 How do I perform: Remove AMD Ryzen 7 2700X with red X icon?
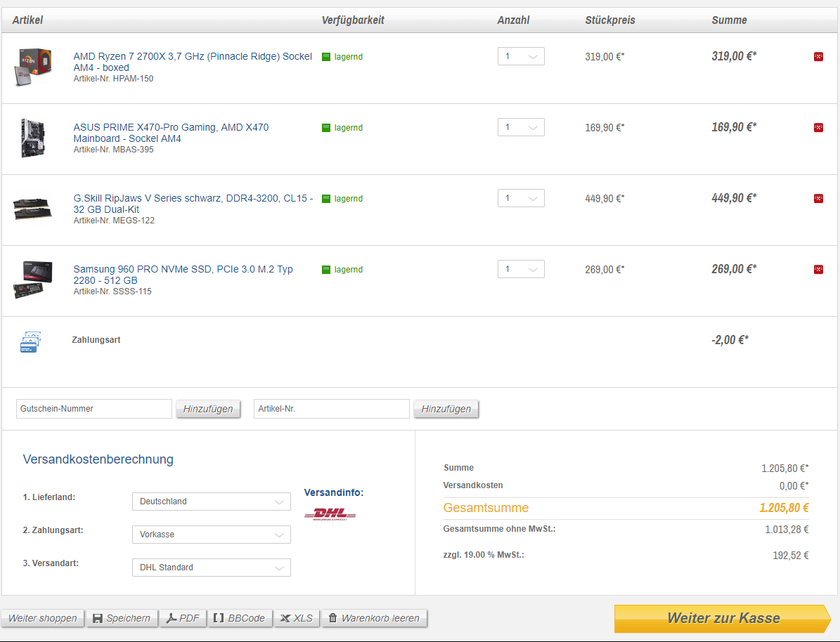click(818, 57)
